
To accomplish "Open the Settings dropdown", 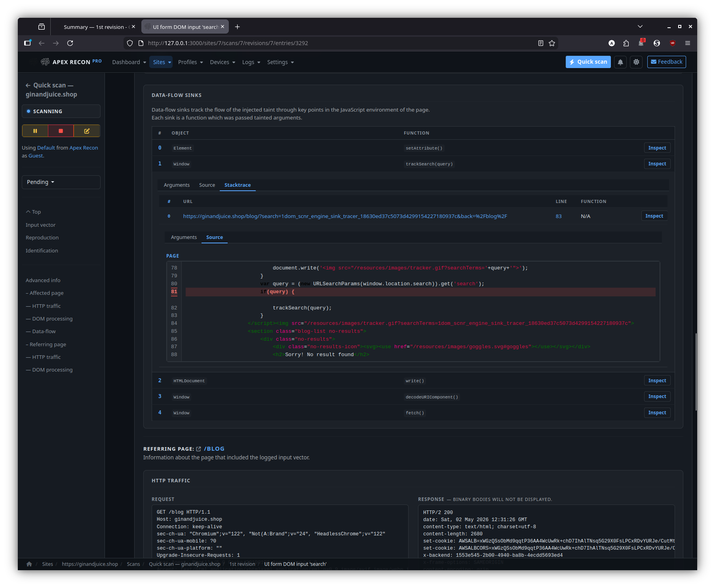I will pyautogui.click(x=280, y=62).
